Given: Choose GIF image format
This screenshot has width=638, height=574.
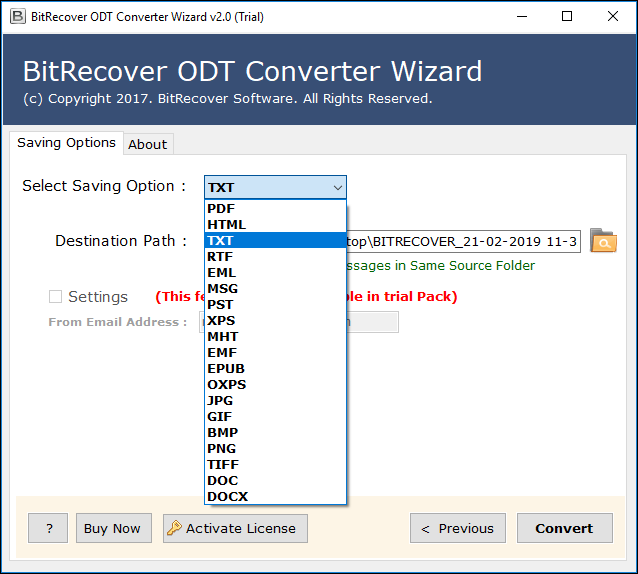Looking at the screenshot, I should [275, 417].
